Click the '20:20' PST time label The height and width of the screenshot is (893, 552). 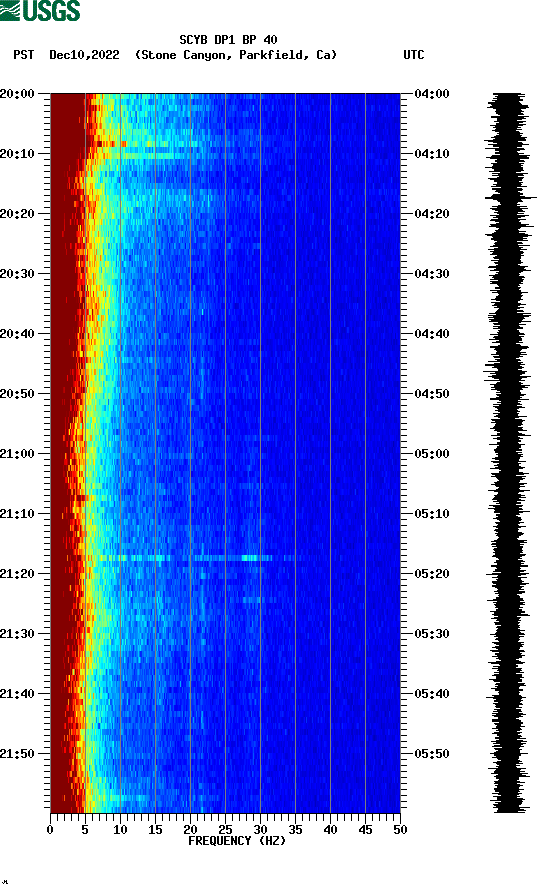17,214
